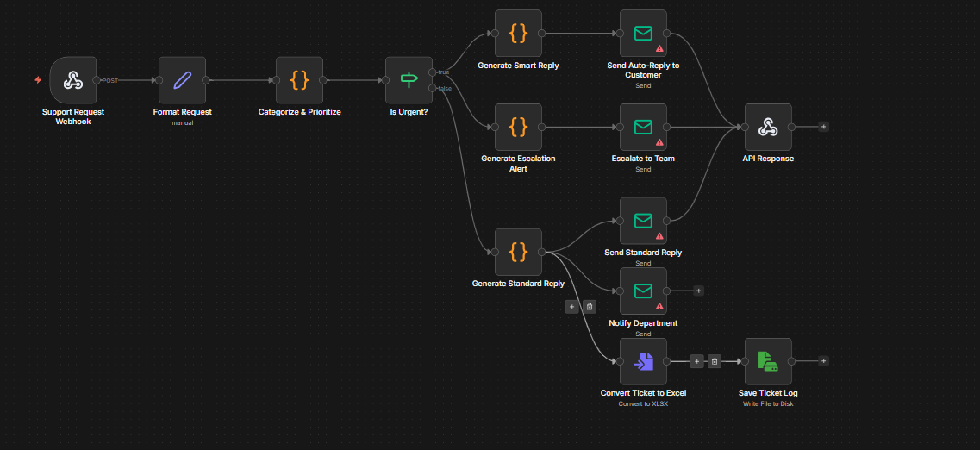980x450 pixels.
Task: Select the Generate Standard Reply node
Action: [x=518, y=252]
